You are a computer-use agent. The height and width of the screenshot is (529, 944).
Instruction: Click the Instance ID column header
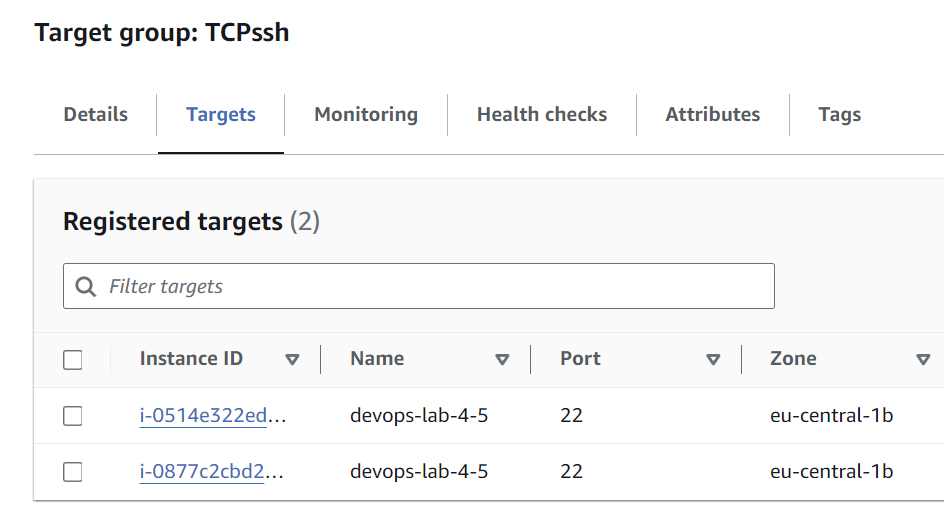(191, 359)
